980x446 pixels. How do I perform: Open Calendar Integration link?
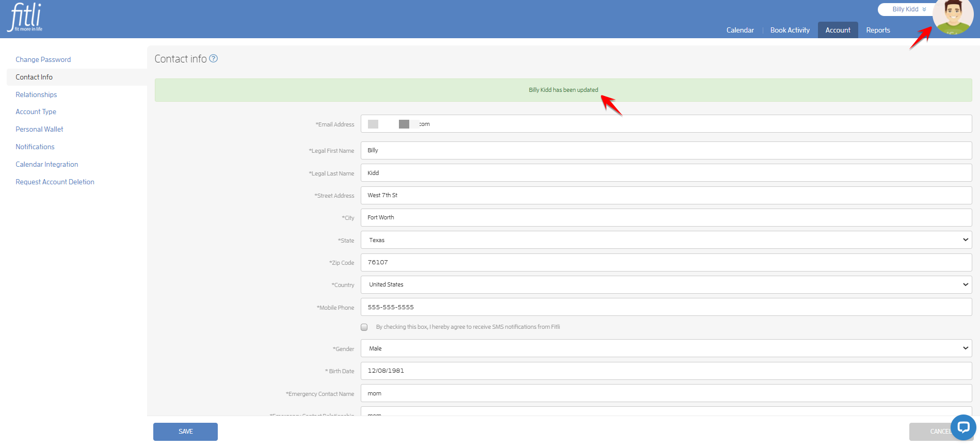pos(47,164)
